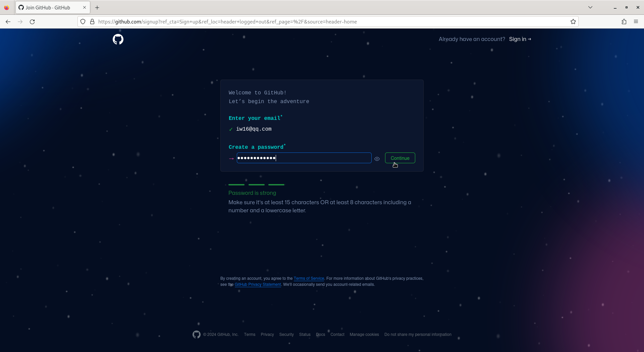Click the site security padlock icon
The image size is (644, 352).
92,22
